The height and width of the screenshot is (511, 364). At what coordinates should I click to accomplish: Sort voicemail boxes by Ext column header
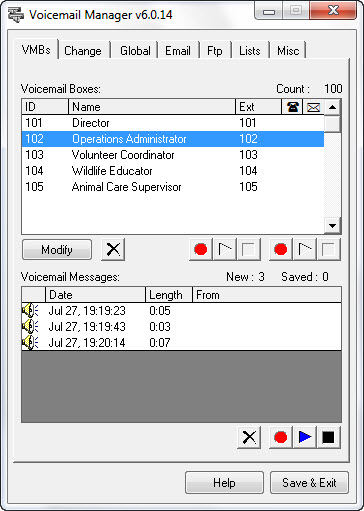(x=259, y=107)
